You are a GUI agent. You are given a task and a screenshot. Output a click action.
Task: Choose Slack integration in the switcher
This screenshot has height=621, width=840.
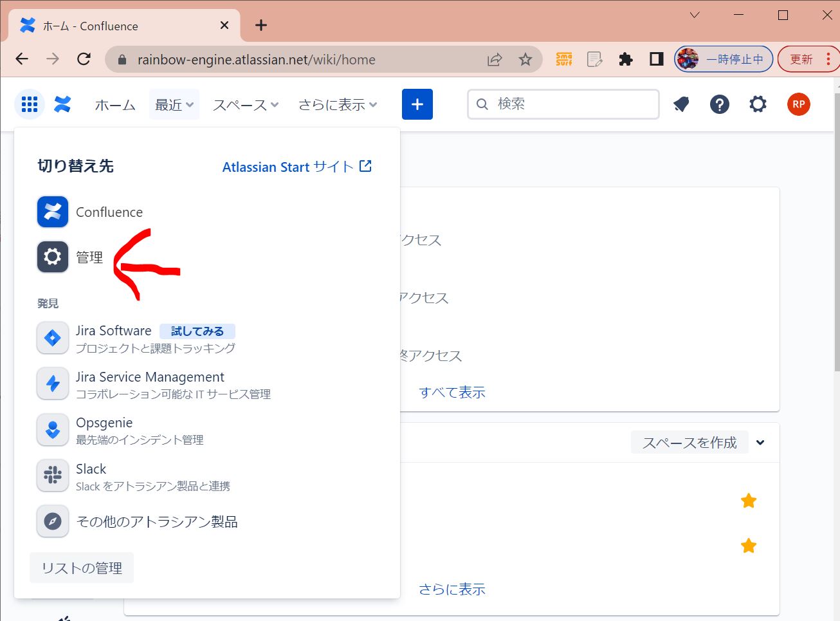[x=91, y=470]
